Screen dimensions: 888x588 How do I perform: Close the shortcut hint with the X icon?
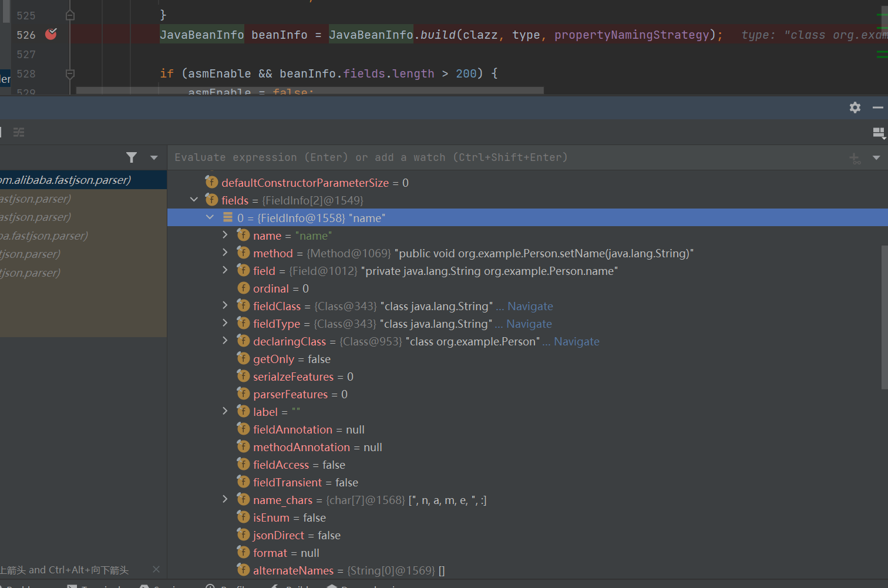[156, 569]
